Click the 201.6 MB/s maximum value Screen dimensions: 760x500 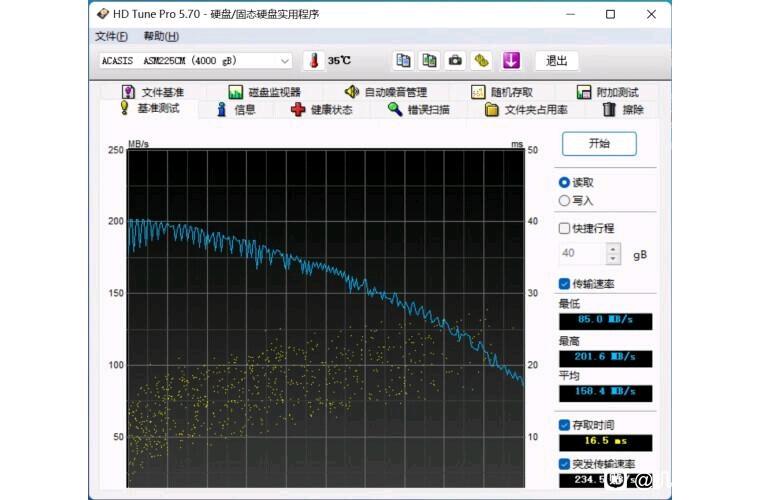coord(605,357)
